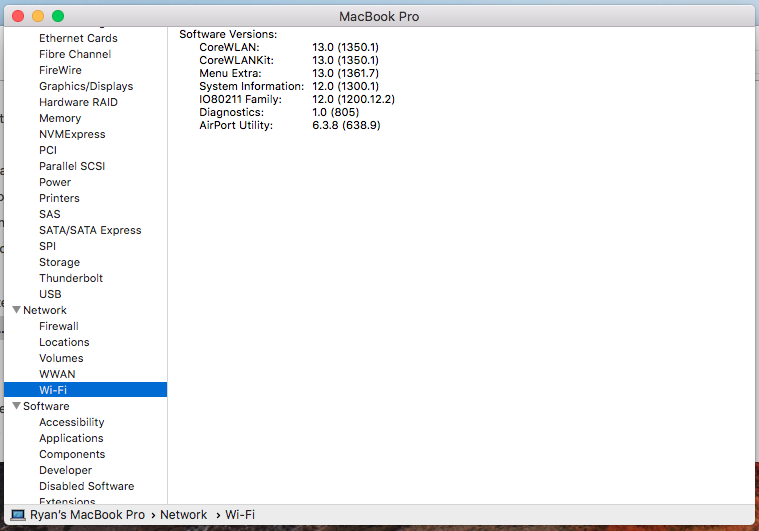The width and height of the screenshot is (759, 531).
Task: Click the MacBook Pro window title
Action: click(x=379, y=16)
